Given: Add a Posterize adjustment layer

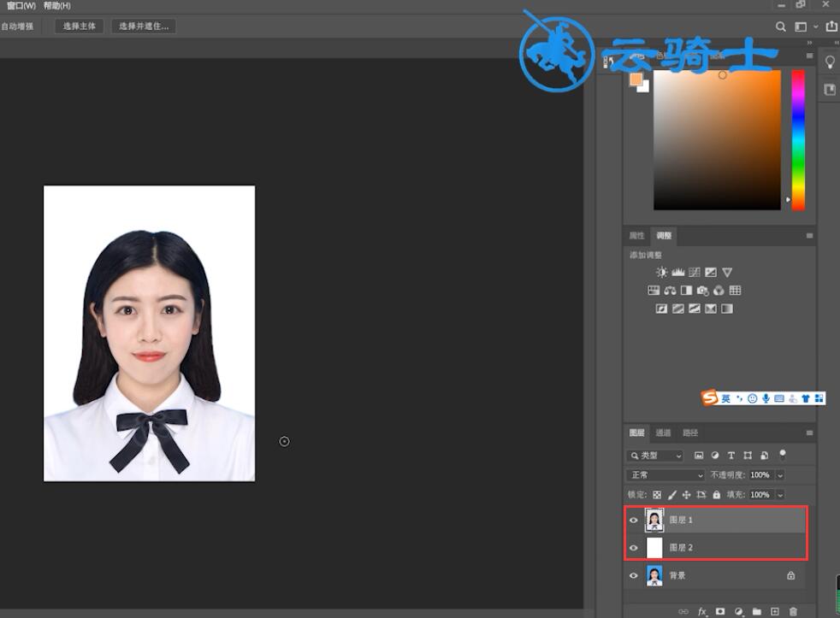Looking at the screenshot, I should pyautogui.click(x=678, y=309).
